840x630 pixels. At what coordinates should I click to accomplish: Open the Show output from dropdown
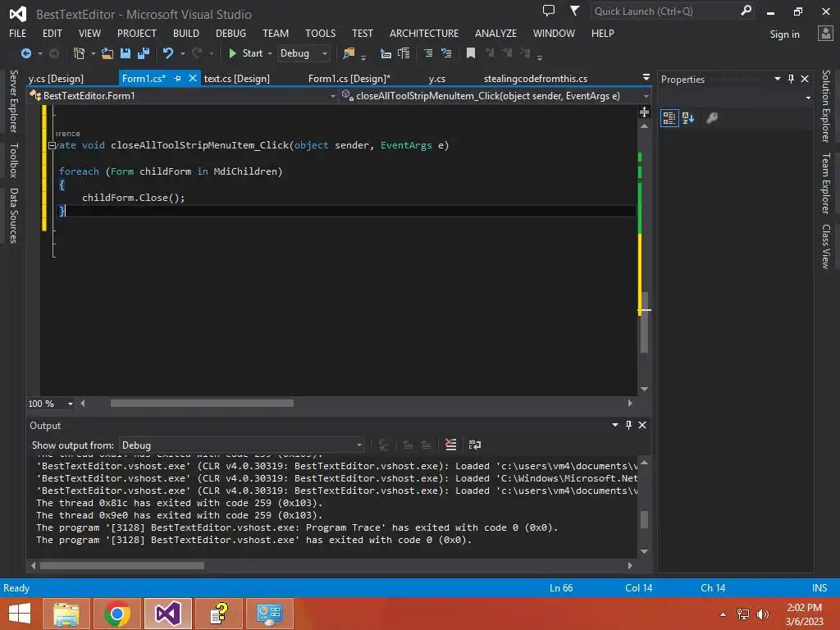[x=359, y=445]
